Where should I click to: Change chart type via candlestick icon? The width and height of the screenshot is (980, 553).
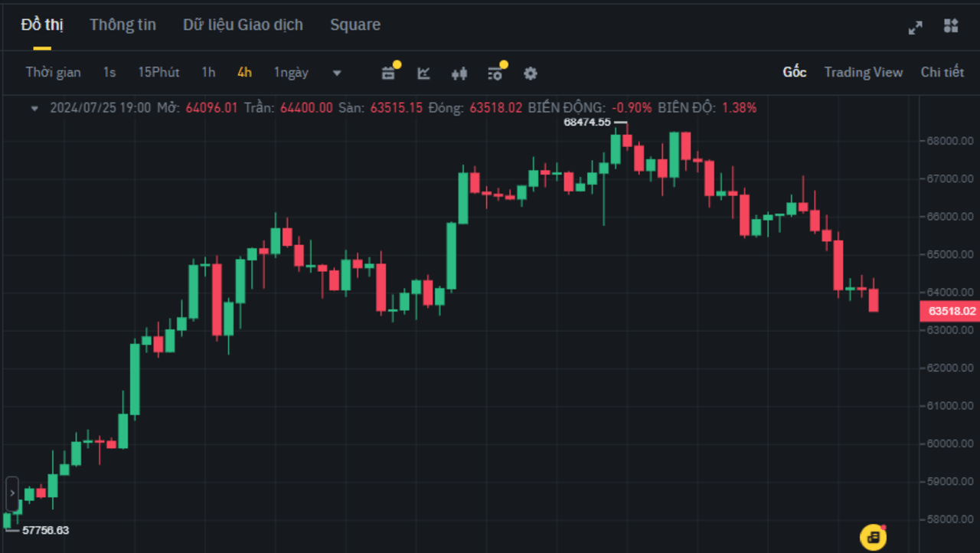tap(459, 74)
